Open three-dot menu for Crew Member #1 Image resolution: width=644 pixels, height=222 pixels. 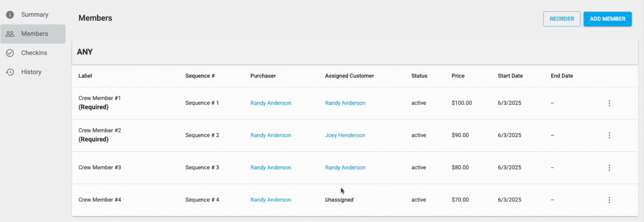pyautogui.click(x=609, y=103)
